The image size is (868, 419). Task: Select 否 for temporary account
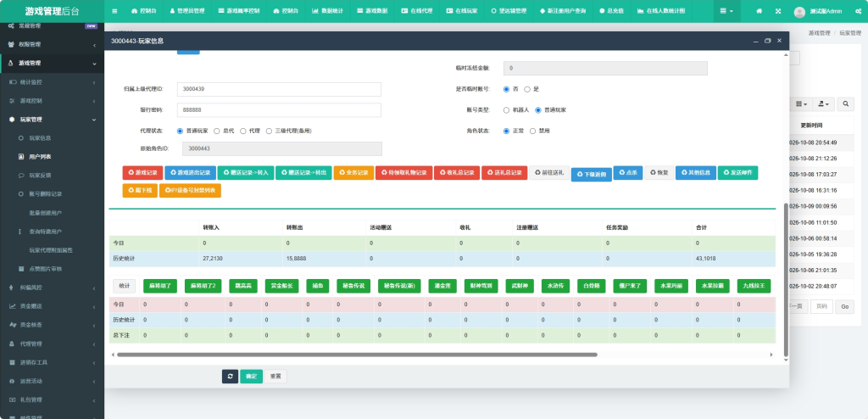tap(507, 89)
